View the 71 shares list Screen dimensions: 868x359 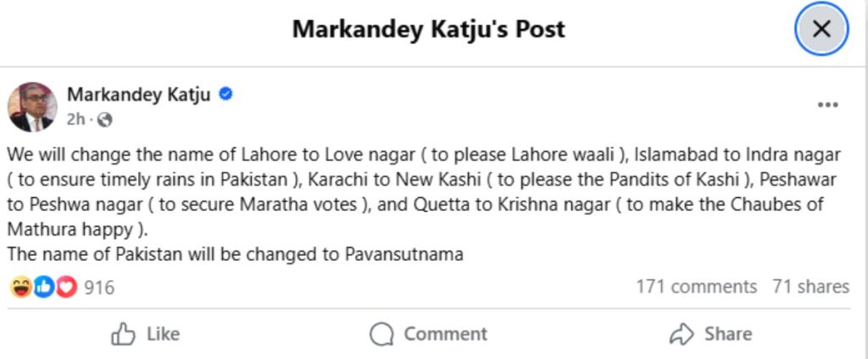click(x=810, y=287)
